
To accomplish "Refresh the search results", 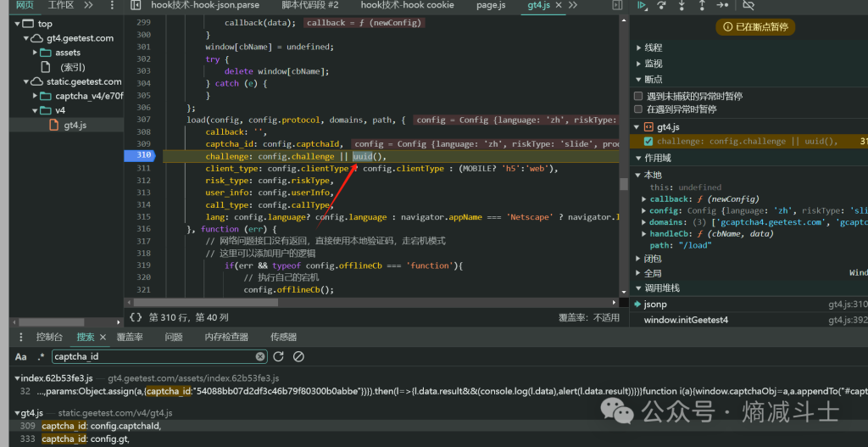I will [279, 357].
